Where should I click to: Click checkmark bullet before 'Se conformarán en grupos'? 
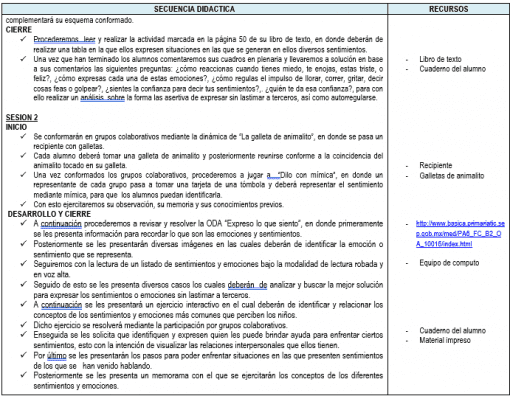coord(23,136)
